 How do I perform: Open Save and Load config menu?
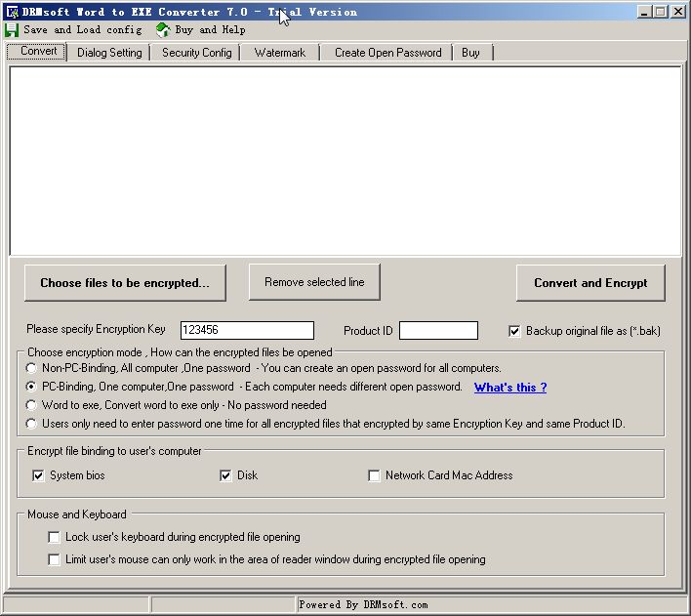(x=83, y=29)
